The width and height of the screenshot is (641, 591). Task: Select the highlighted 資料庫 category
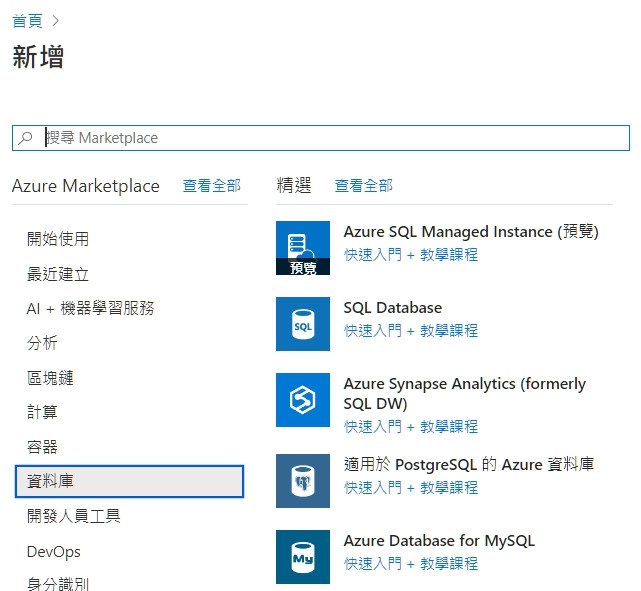click(129, 481)
